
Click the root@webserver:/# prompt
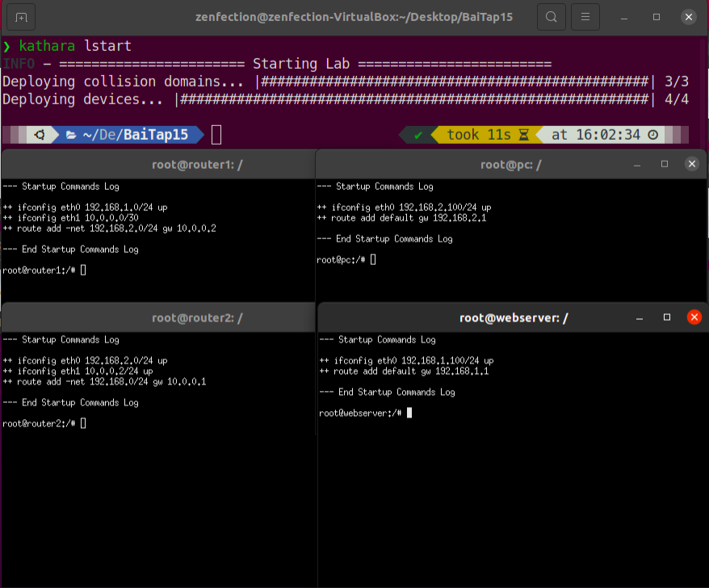coord(360,414)
